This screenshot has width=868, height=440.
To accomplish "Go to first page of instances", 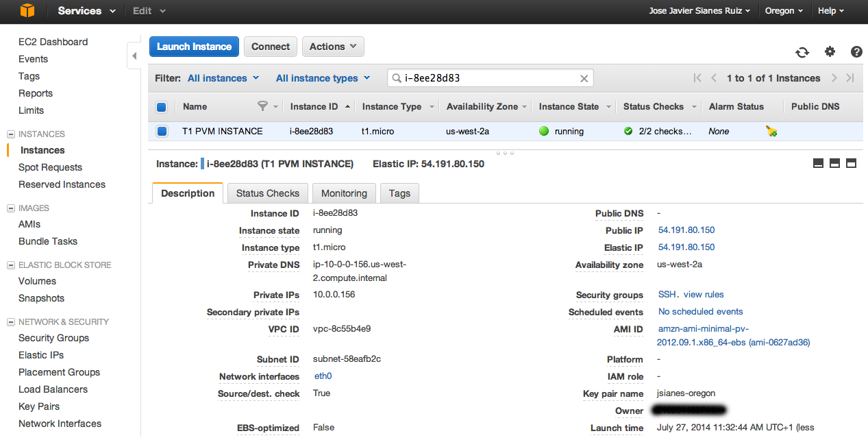I will [697, 78].
